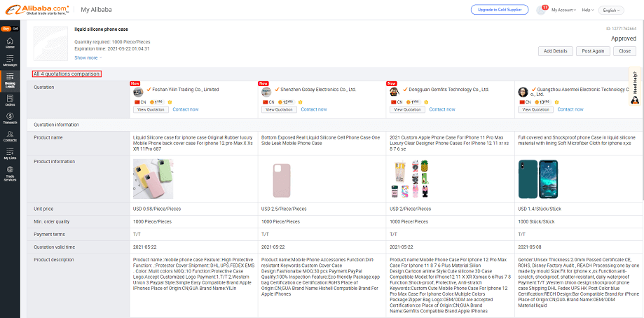
Task: Click Upgrade to Gold Supplier button
Action: pos(500,10)
